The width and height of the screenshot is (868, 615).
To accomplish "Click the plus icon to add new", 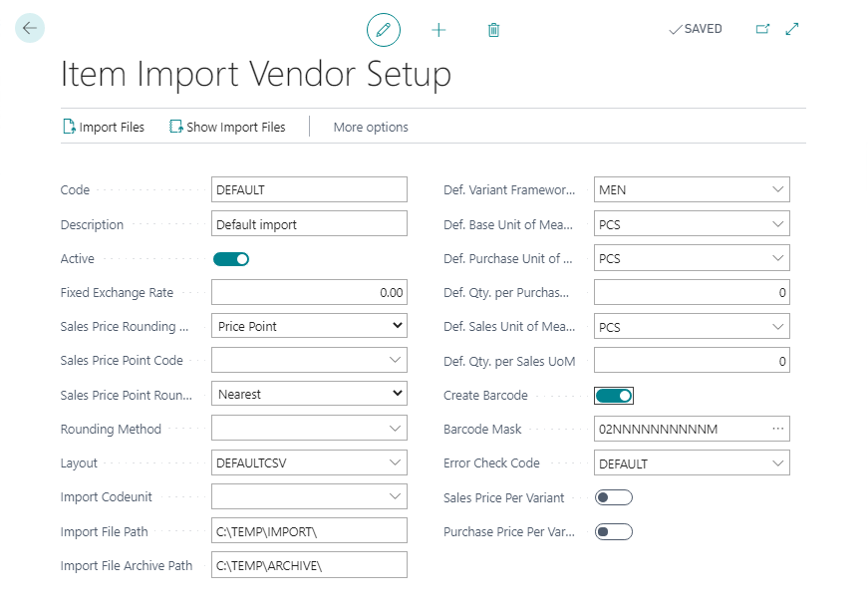I will click(438, 30).
